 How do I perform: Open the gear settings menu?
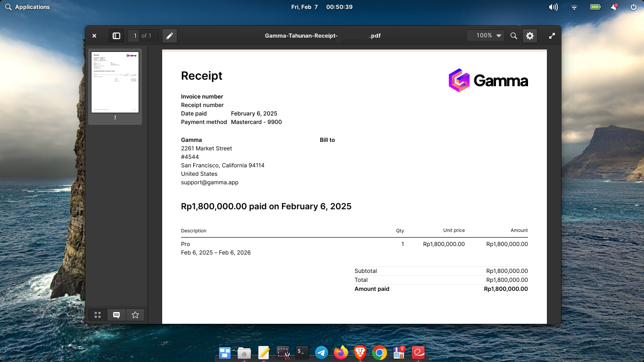530,36
